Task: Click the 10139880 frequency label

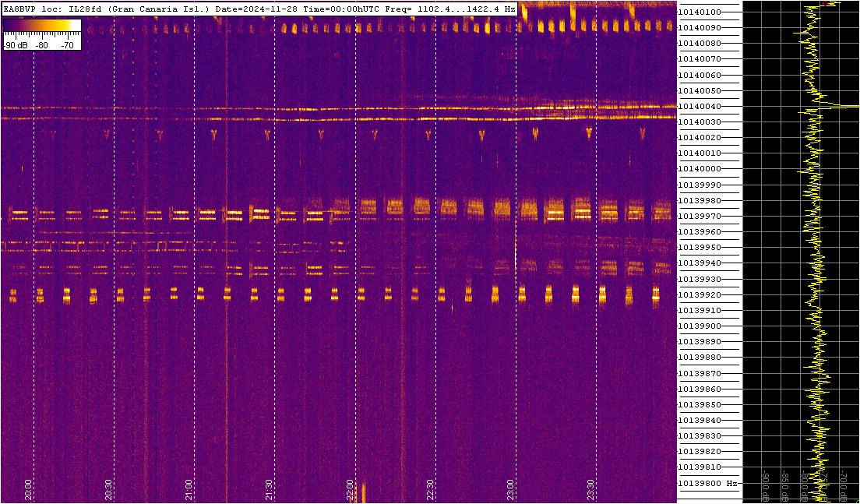Action: click(700, 358)
